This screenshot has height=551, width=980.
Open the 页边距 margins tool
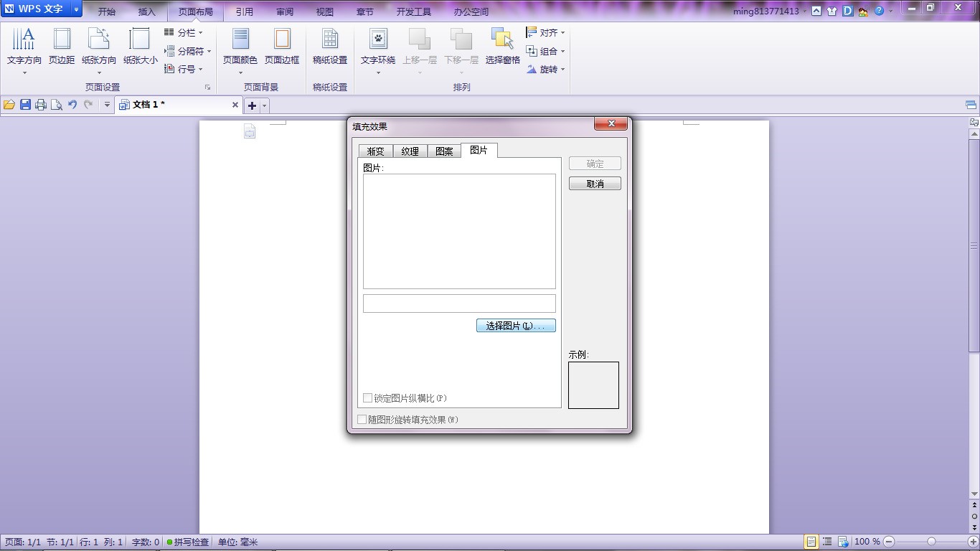[x=62, y=47]
